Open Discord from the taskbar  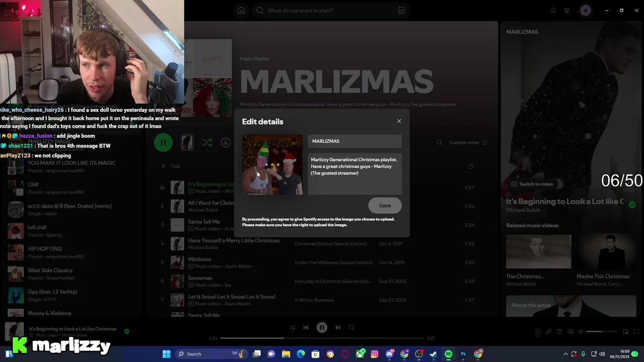[x=389, y=354]
